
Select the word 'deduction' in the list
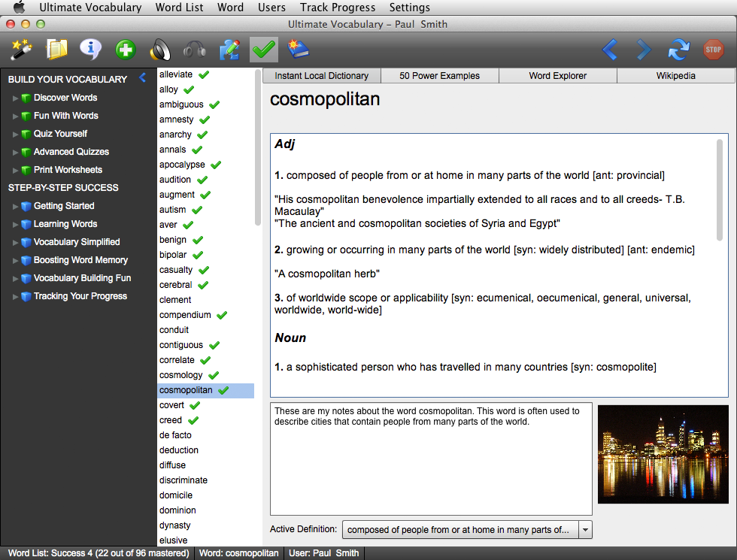(179, 450)
